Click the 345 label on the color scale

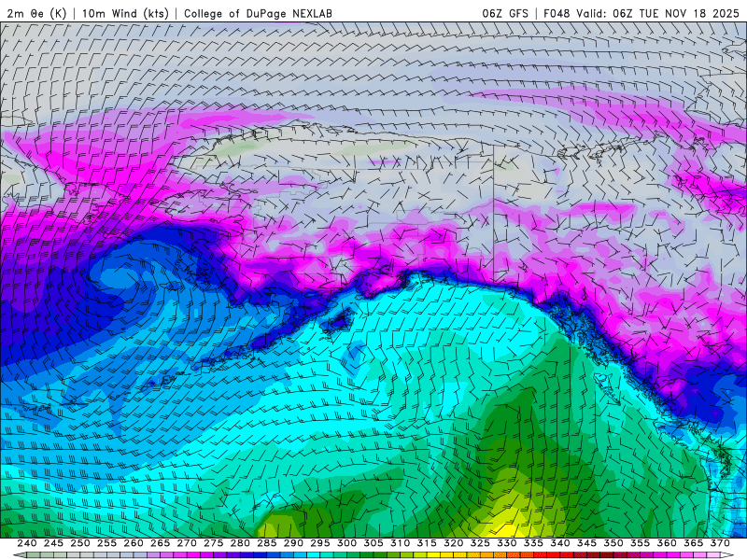(x=587, y=543)
